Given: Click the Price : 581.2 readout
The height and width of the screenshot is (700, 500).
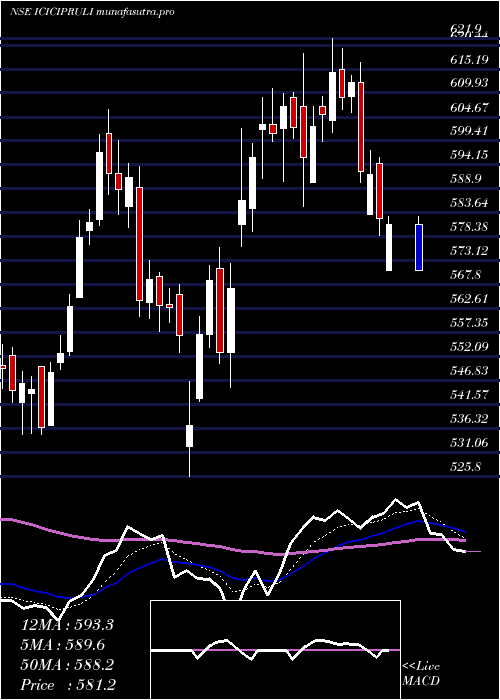Looking at the screenshot, I should [x=68, y=685].
